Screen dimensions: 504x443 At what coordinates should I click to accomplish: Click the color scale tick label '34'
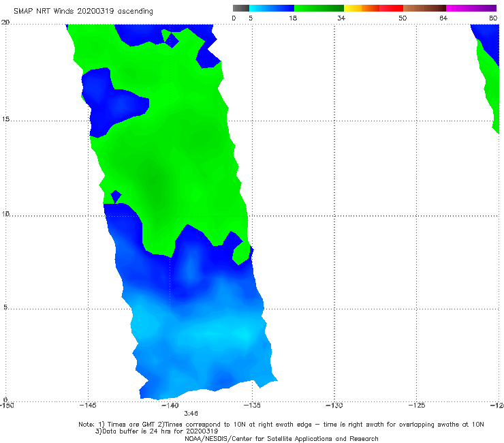[341, 18]
